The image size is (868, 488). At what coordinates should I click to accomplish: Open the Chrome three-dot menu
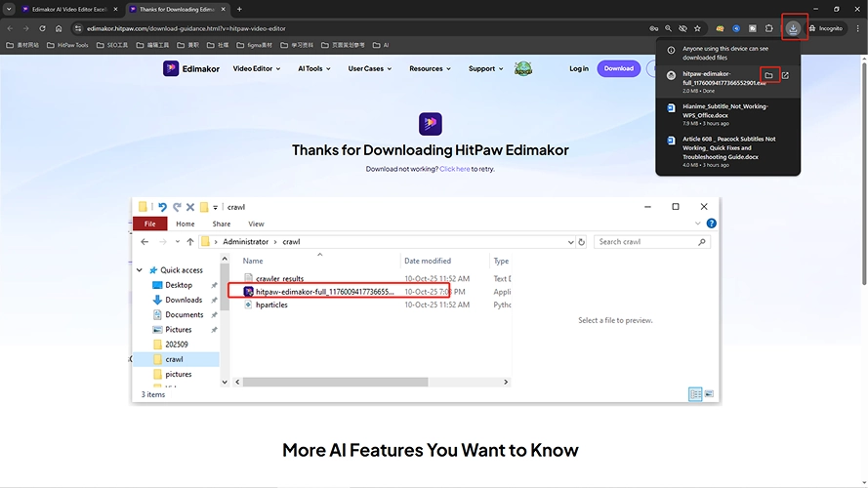pyautogui.click(x=858, y=28)
